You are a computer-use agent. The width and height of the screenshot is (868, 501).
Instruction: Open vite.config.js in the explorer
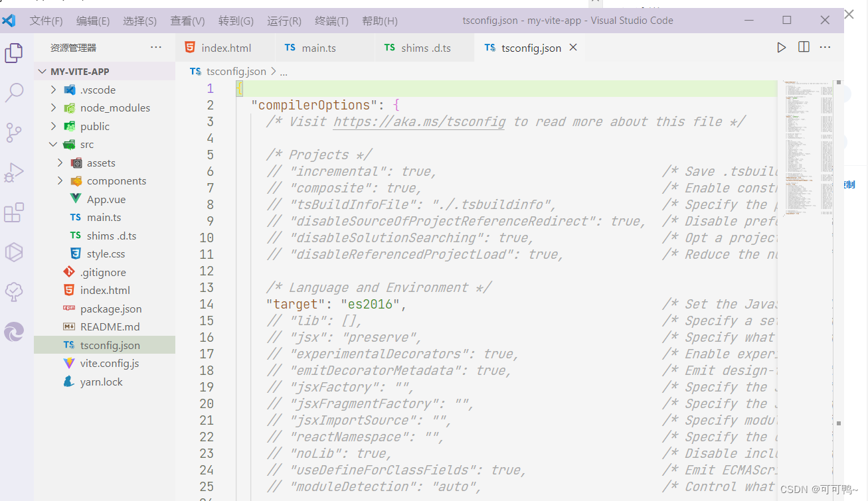[x=110, y=363]
